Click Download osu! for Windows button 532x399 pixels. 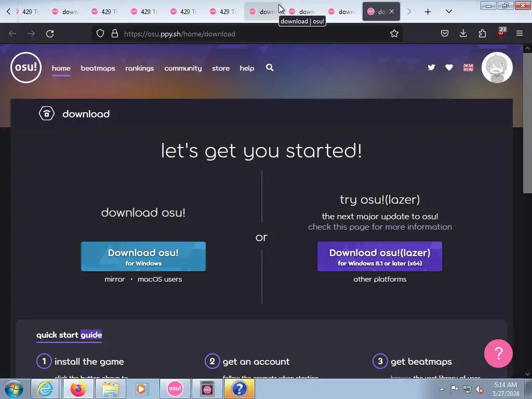(143, 257)
